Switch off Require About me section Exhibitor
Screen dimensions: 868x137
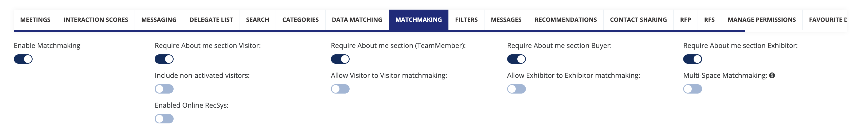tap(693, 59)
